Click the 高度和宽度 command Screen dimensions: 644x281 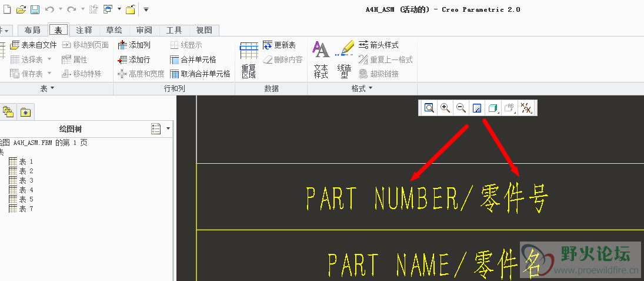pos(141,74)
